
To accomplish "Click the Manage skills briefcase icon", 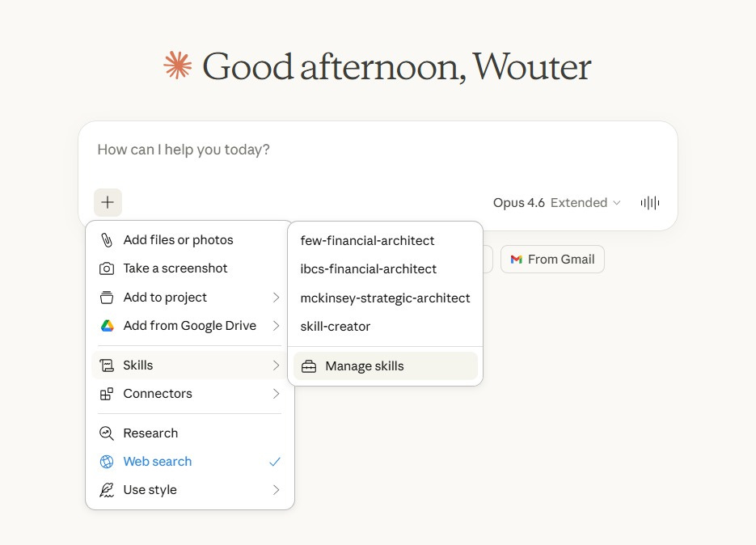I will coord(309,366).
